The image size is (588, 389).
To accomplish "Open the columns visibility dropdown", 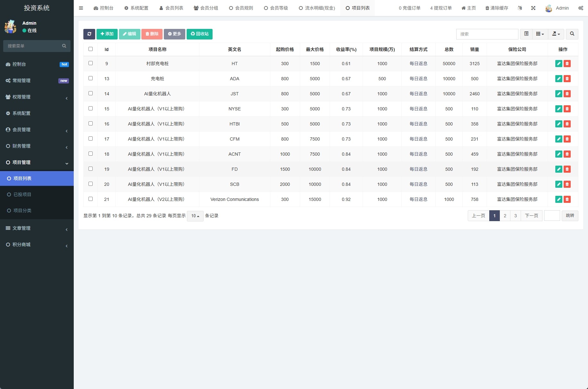I will [x=540, y=34].
